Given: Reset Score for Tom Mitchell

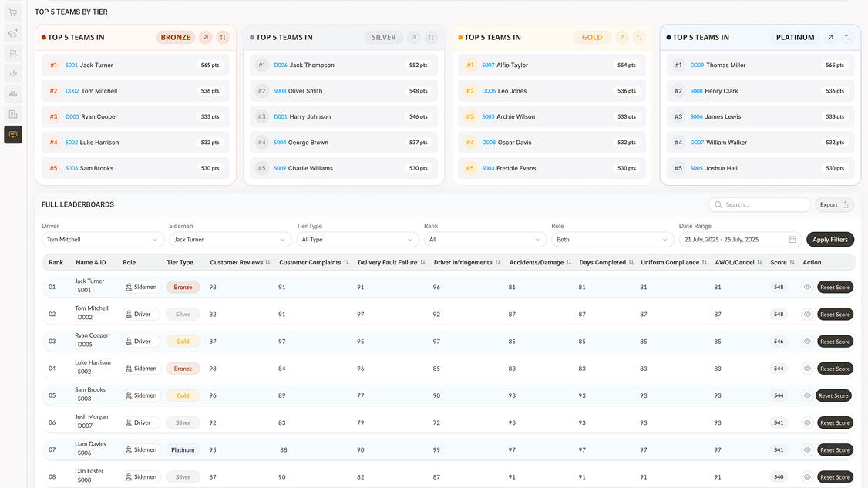Looking at the screenshot, I should point(835,315).
